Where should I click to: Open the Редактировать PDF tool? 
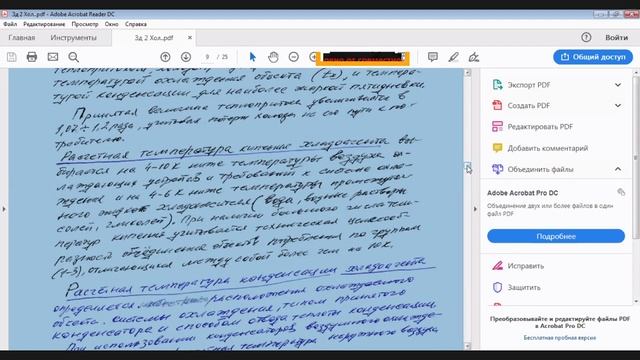click(540, 127)
